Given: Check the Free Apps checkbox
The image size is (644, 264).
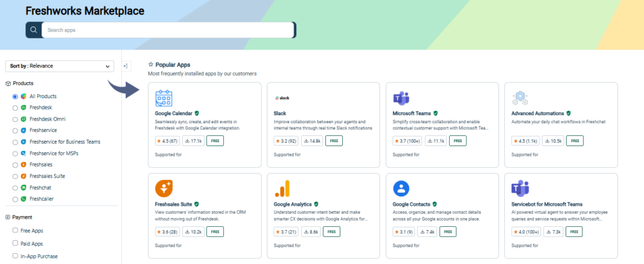Looking at the screenshot, I should pyautogui.click(x=15, y=230).
